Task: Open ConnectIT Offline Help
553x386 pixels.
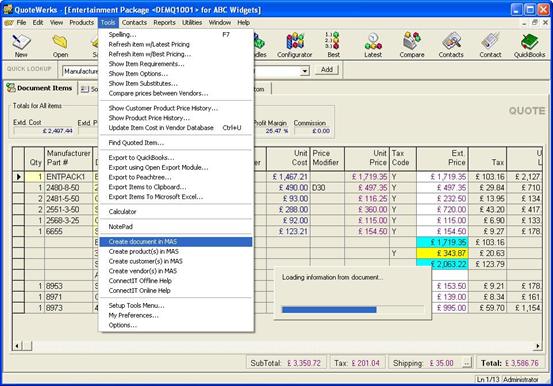Action: click(x=176, y=281)
